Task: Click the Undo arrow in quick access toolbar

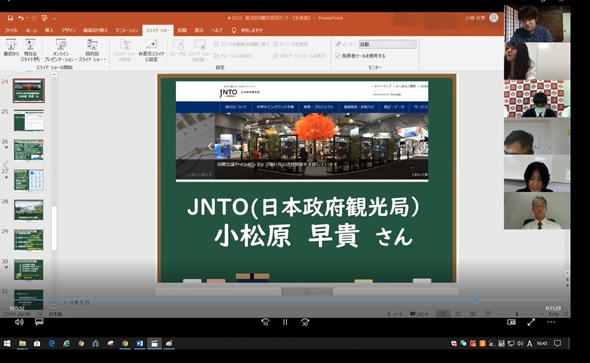Action: [21, 18]
